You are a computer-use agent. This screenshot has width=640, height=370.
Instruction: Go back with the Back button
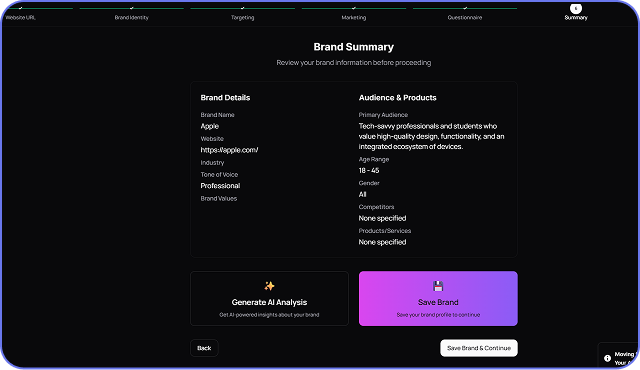tap(204, 348)
